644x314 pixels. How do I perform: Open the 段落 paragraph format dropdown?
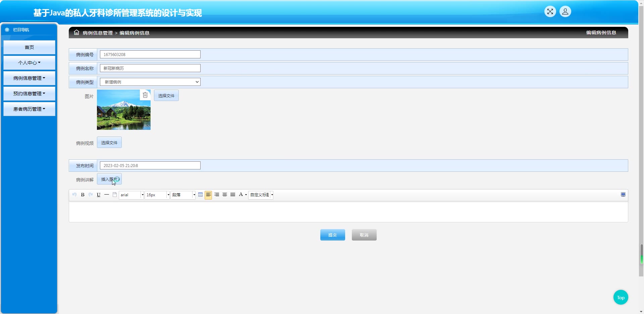[183, 195]
